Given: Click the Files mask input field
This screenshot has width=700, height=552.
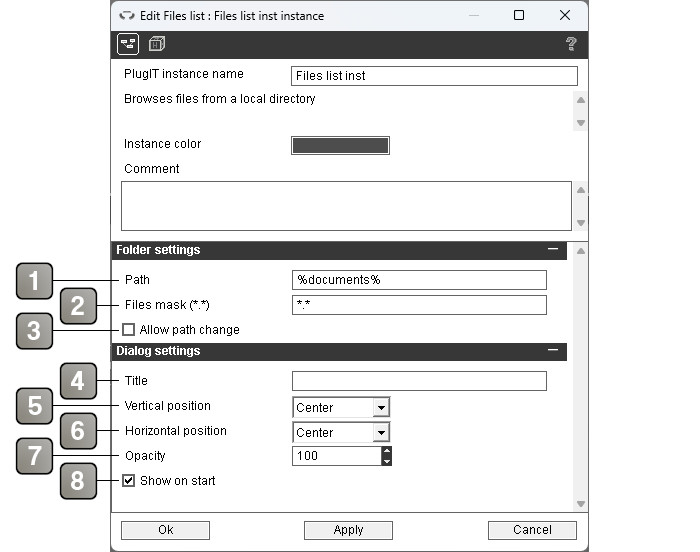Looking at the screenshot, I should tap(419, 305).
